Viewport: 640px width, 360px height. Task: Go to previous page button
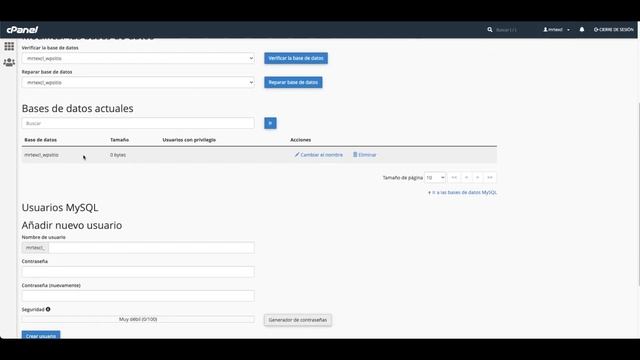(x=466, y=178)
